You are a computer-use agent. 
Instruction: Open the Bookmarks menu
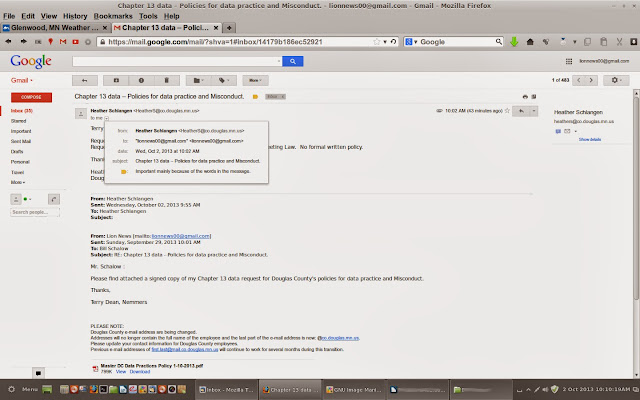click(113, 16)
